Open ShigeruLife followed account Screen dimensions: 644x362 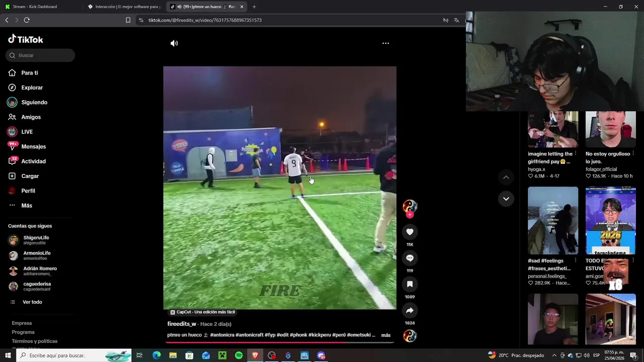click(x=35, y=240)
